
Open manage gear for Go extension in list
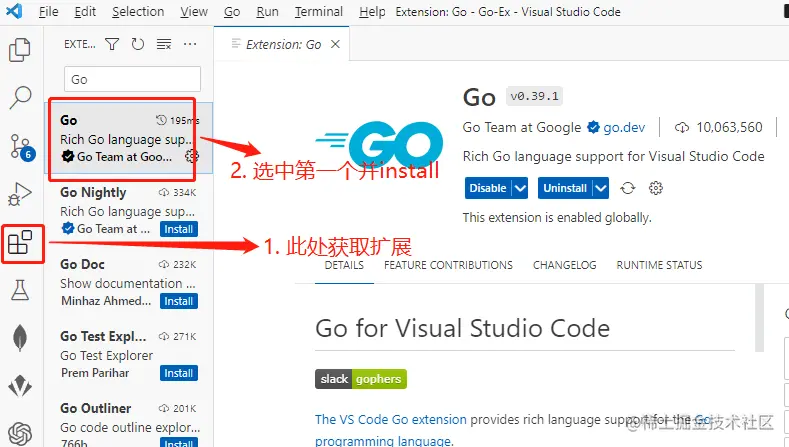point(191,157)
